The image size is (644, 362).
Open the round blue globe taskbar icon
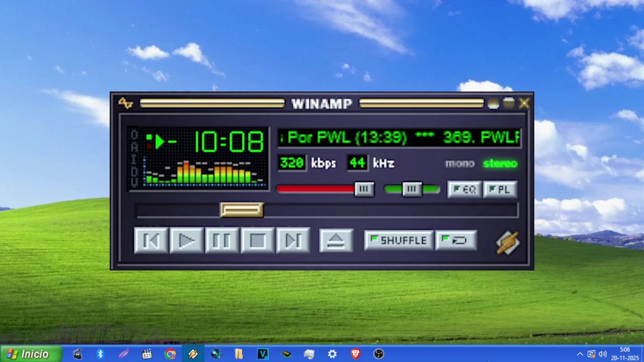(x=216, y=354)
